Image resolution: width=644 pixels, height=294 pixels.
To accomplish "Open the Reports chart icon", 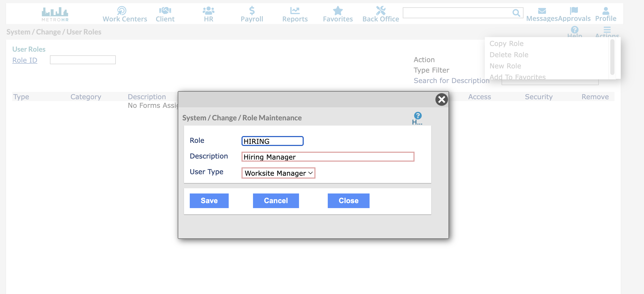I will click(x=295, y=11).
